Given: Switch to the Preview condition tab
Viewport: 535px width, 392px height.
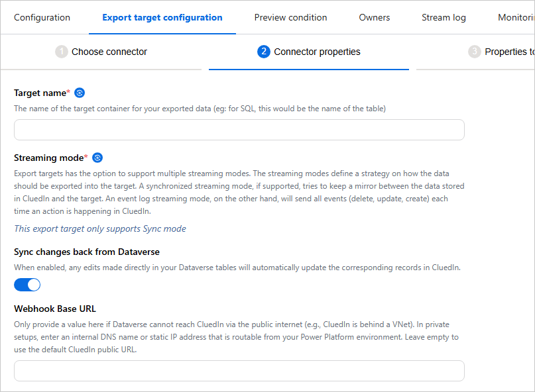Looking at the screenshot, I should click(x=290, y=17).
